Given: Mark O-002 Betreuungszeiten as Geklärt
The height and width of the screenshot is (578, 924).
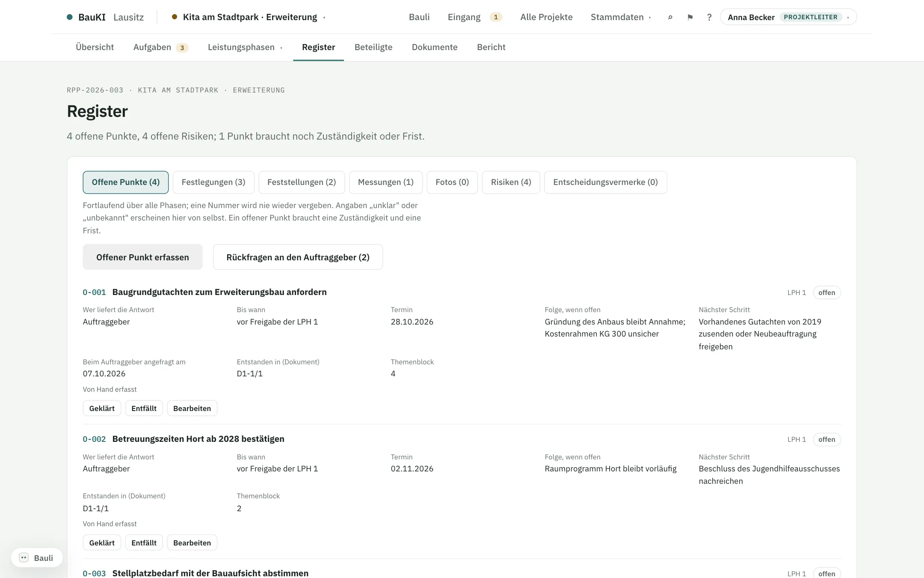Looking at the screenshot, I should point(102,543).
